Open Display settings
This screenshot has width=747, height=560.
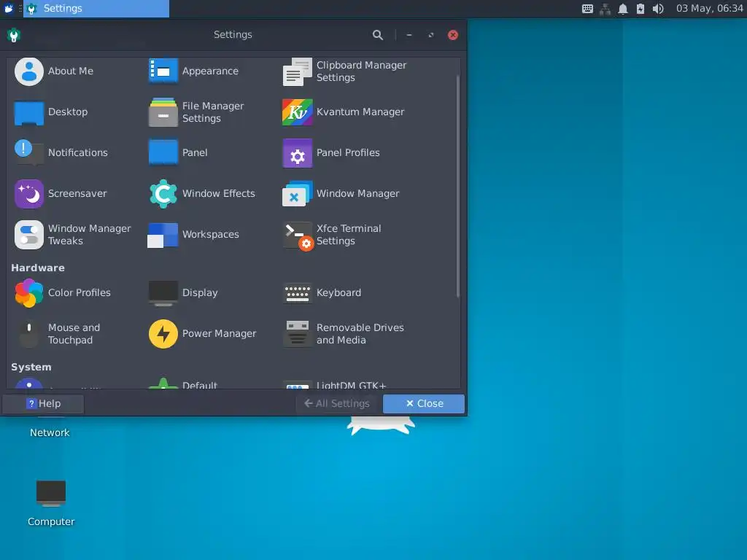[183, 293]
